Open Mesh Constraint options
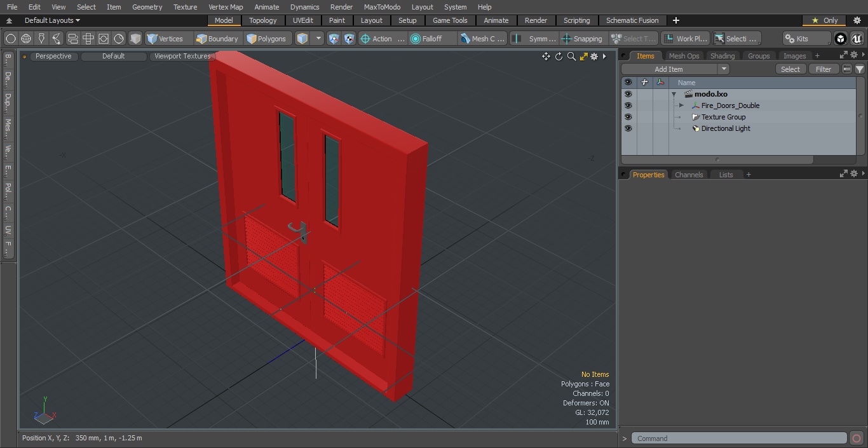The image size is (868, 448). 483,39
